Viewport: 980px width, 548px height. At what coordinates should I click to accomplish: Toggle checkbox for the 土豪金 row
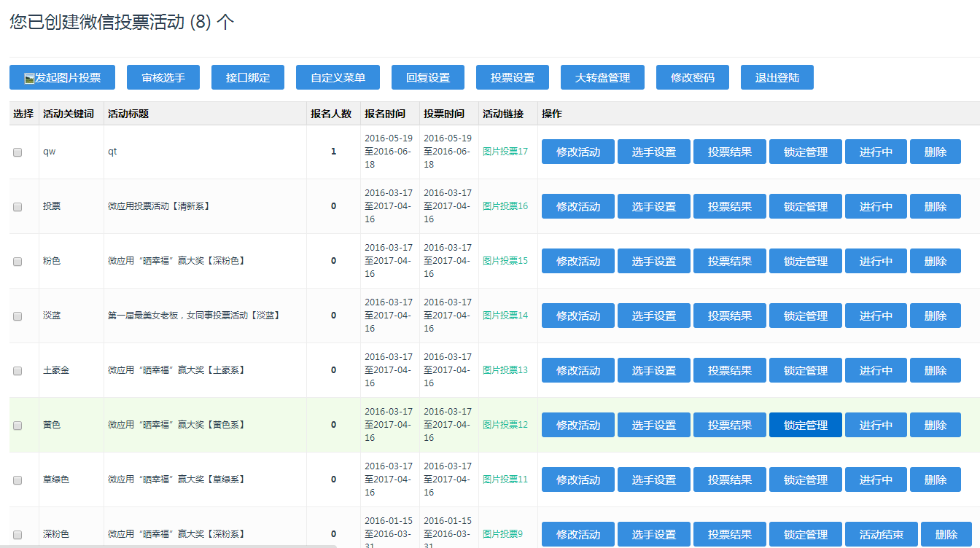point(17,371)
